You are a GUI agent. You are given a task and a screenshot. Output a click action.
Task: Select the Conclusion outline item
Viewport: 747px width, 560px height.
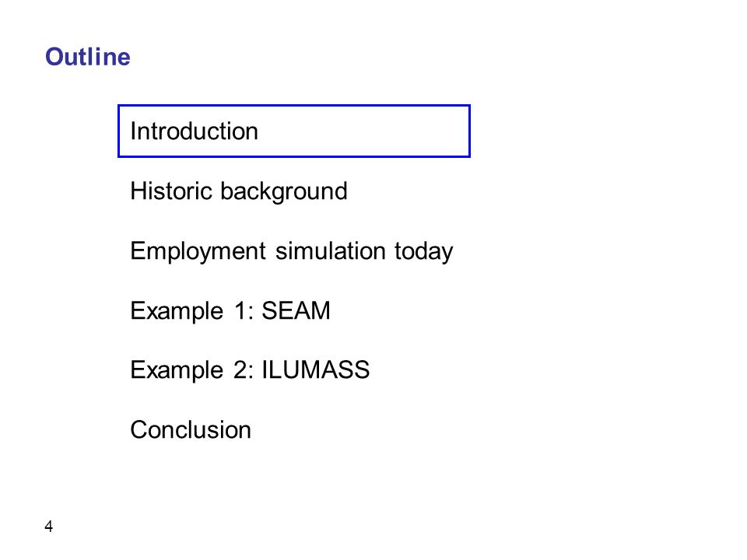[191, 429]
